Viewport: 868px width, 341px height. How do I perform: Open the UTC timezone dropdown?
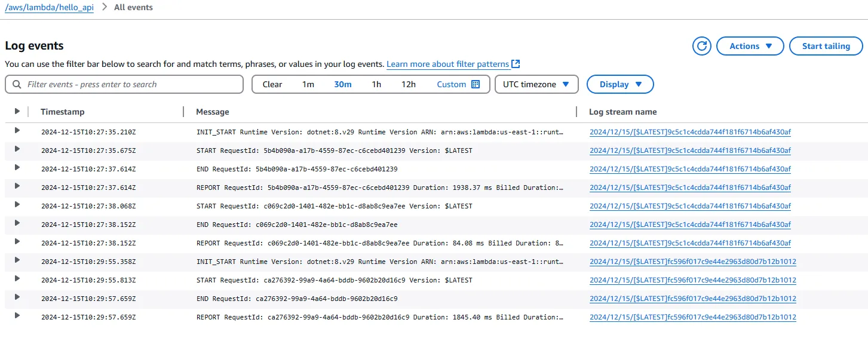[536, 84]
